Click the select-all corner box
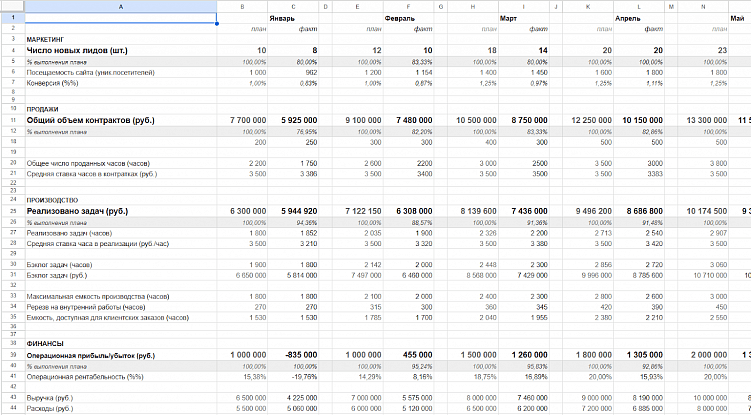 (12, 6)
